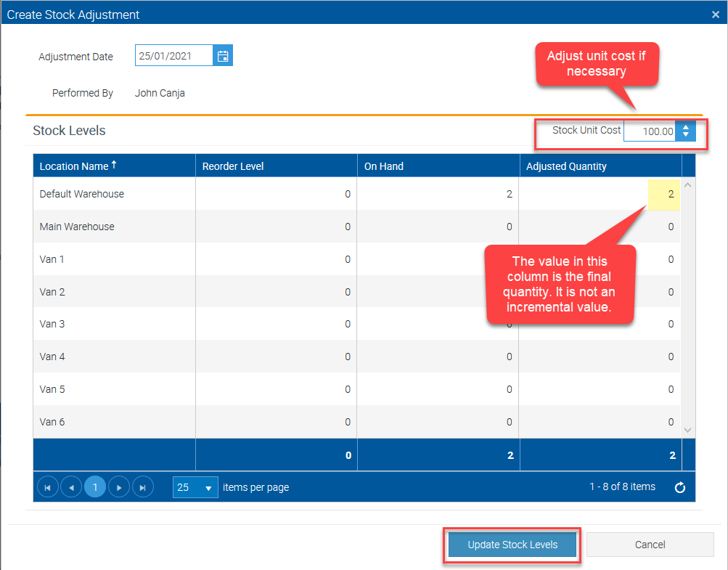This screenshot has height=570, width=728.
Task: Edit the Adjustment Date input field
Action: click(x=173, y=56)
